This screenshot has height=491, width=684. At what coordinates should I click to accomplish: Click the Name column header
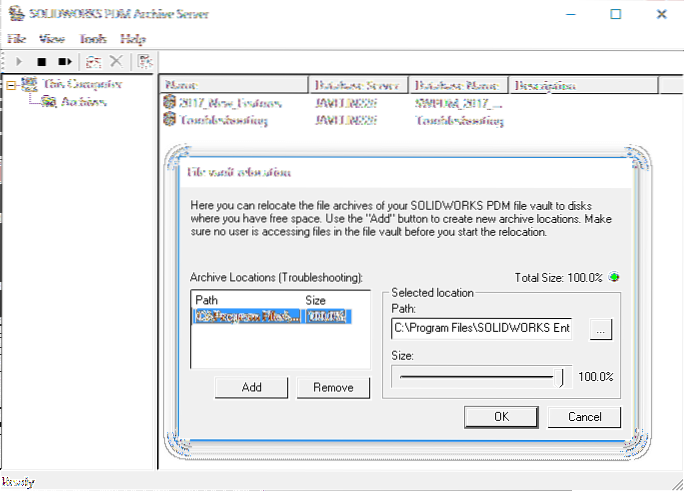tap(234, 85)
